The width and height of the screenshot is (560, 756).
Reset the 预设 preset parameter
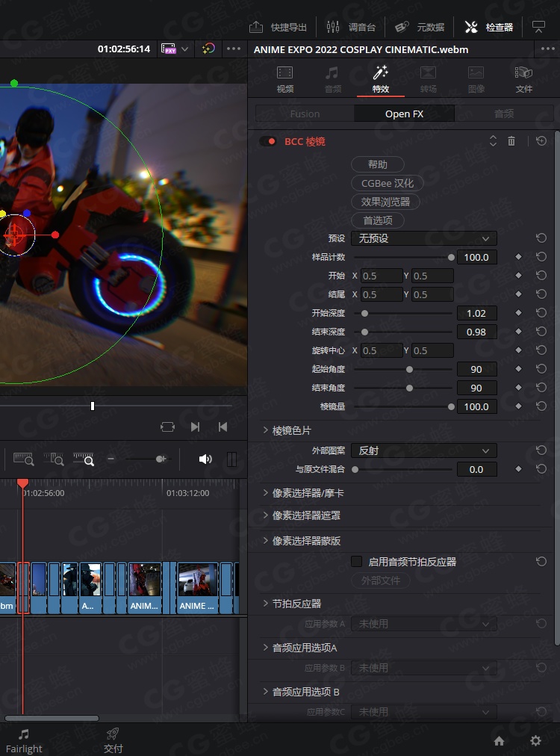(541, 238)
